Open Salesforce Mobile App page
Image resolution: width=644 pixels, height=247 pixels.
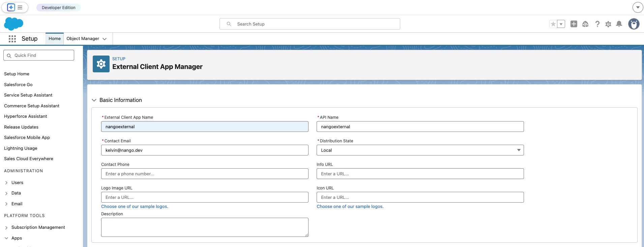(27, 138)
